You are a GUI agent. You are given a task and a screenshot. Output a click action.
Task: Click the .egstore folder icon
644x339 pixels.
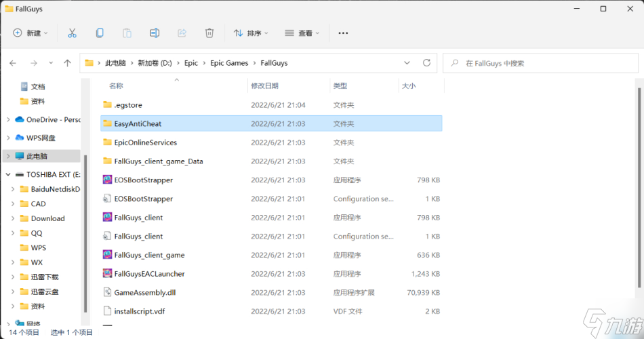pyautogui.click(x=107, y=104)
